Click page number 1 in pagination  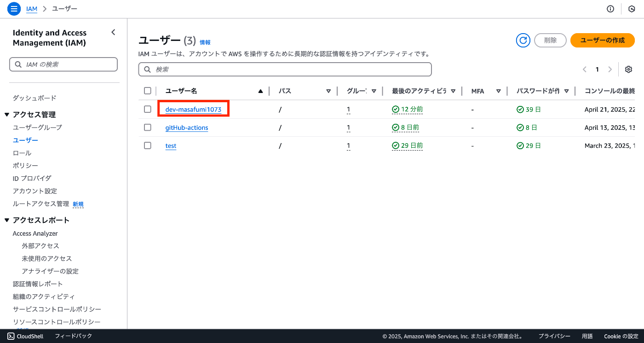tap(597, 70)
